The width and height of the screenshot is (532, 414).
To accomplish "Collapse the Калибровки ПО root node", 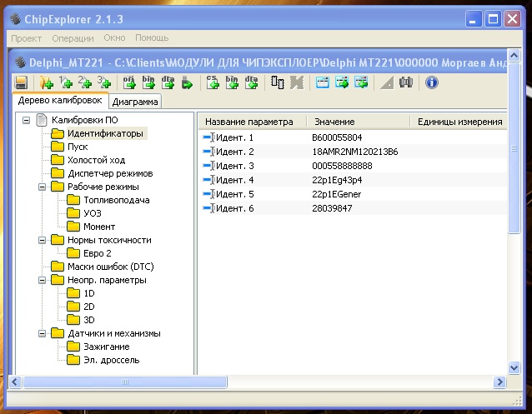I will (x=26, y=120).
